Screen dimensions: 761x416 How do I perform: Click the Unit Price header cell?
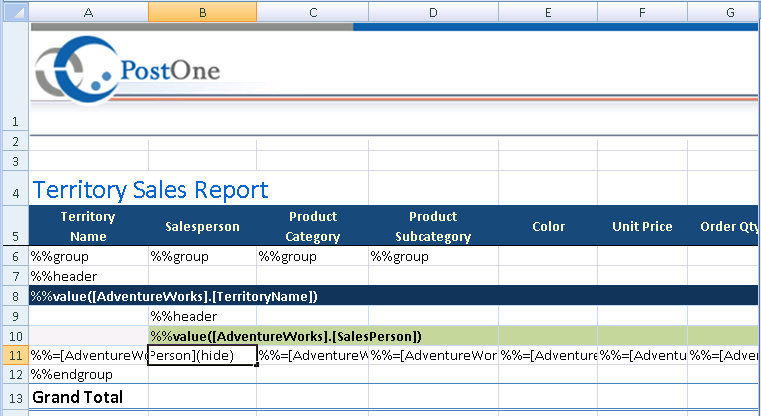643,226
